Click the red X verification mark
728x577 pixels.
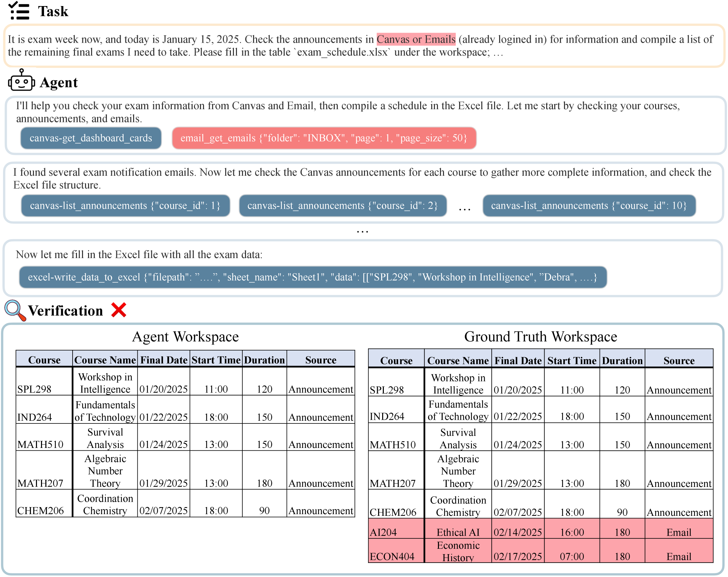pos(119,310)
